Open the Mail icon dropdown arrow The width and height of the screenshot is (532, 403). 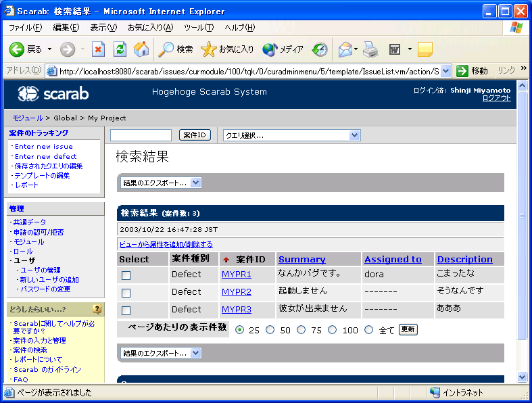(x=356, y=49)
